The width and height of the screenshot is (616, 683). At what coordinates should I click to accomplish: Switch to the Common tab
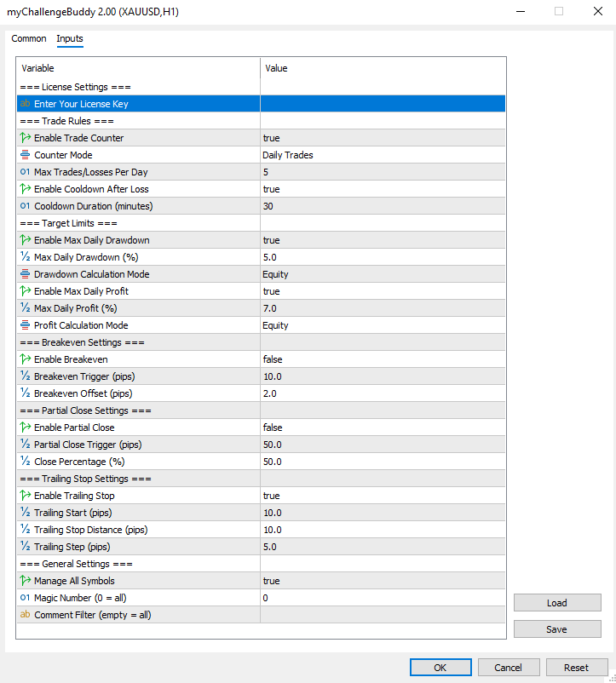(29, 39)
